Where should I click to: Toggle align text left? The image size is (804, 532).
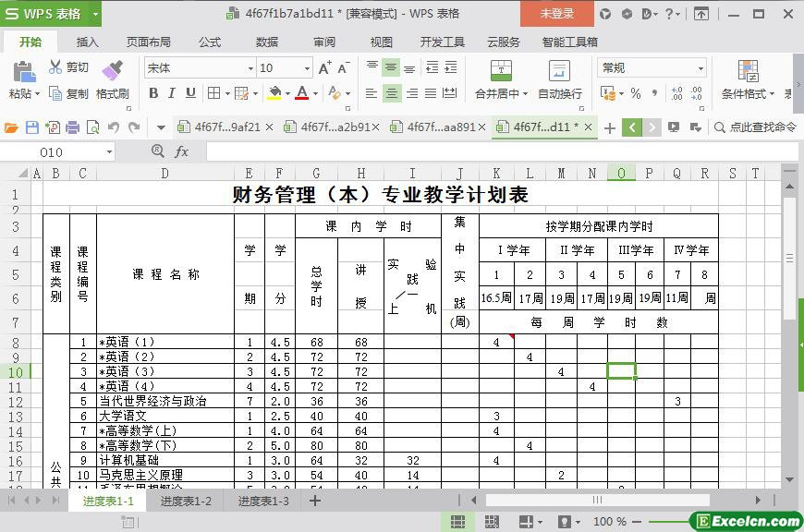[372, 93]
